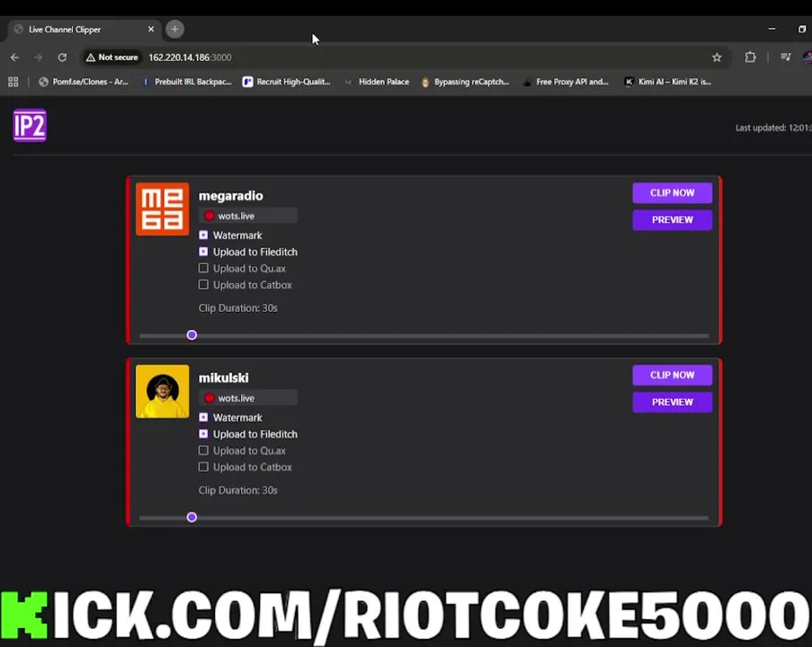Click Clip Duration: 30s text for megaradio
This screenshot has height=647, width=812.
click(238, 308)
